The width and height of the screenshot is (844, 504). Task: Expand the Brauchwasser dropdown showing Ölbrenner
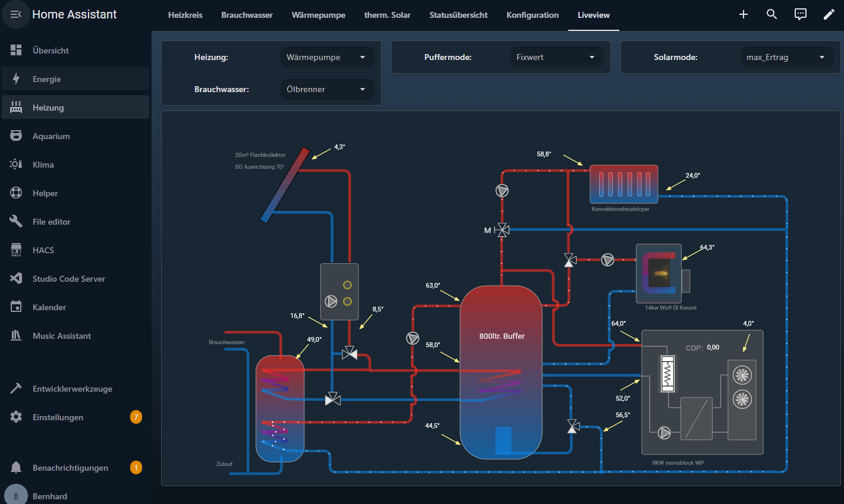click(326, 90)
